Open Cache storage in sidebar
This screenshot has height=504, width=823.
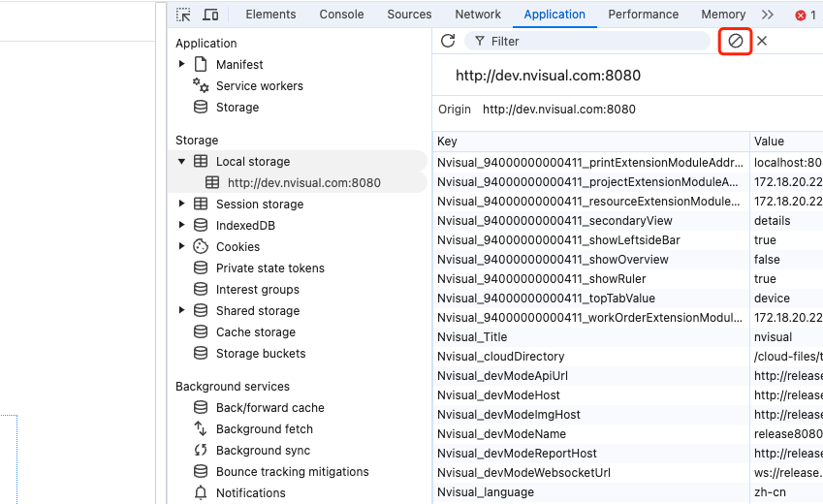click(x=255, y=332)
